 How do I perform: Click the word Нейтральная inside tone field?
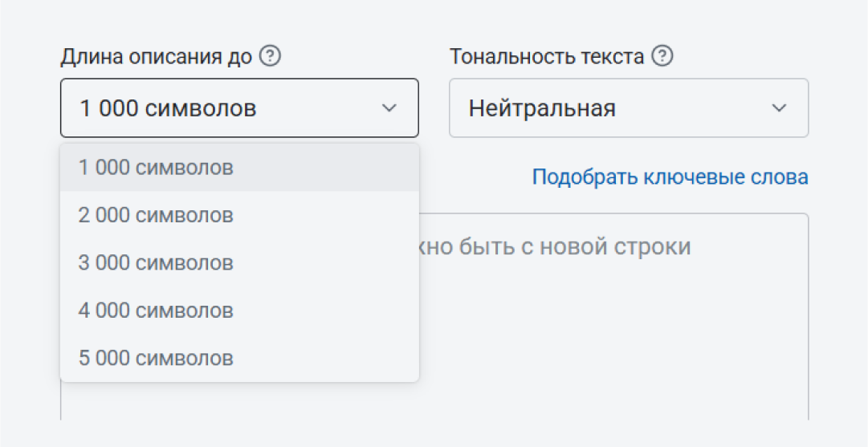(x=542, y=108)
